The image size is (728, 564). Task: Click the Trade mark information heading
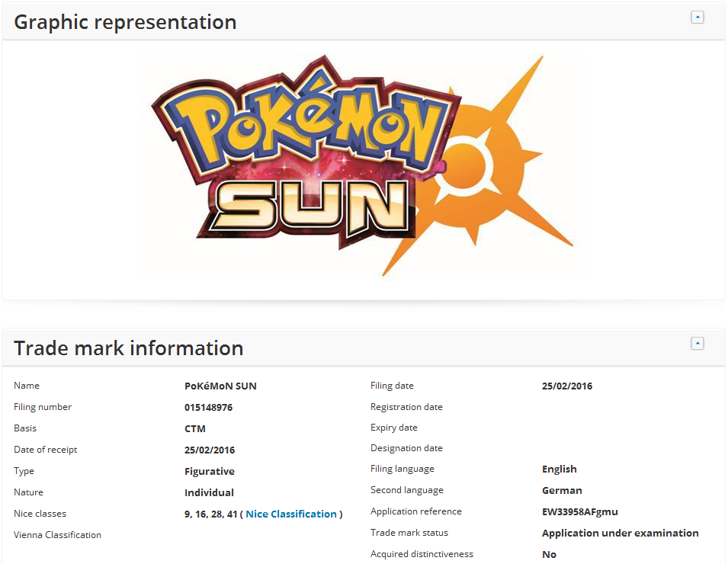pyautogui.click(x=129, y=348)
